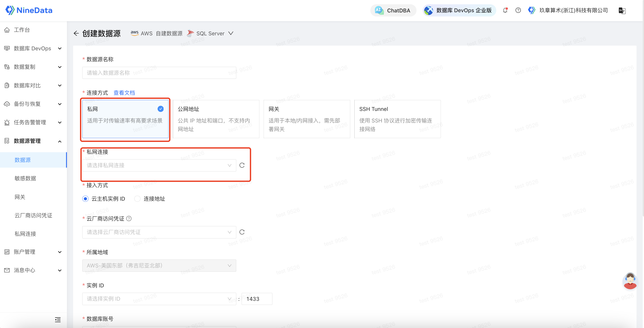Open 请选择私网连接 dropdown

click(159, 165)
